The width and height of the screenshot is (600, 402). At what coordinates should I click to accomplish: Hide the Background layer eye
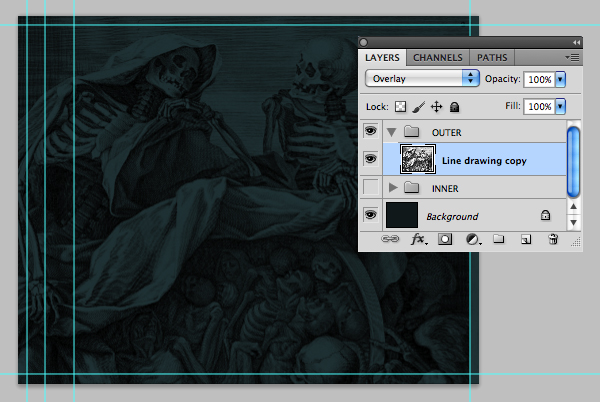[370, 215]
